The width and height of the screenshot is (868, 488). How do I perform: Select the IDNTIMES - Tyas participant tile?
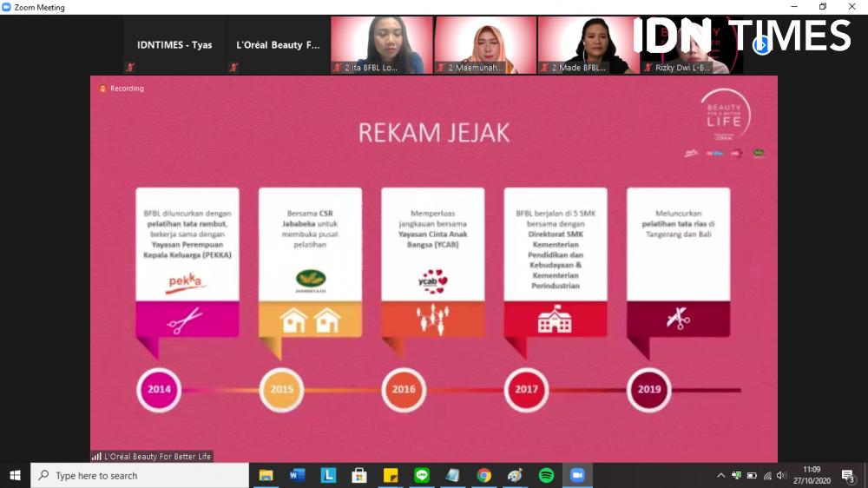[x=175, y=45]
